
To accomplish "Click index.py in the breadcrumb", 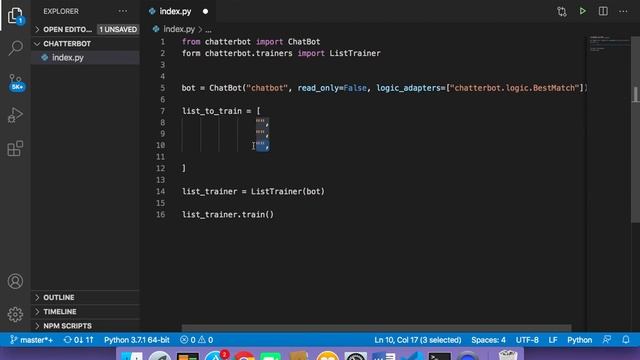I will [x=179, y=29].
